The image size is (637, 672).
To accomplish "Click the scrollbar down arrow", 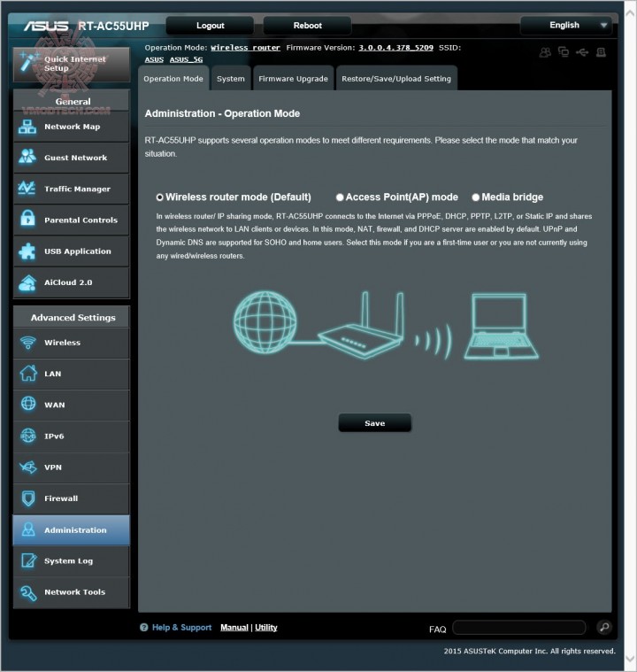I will 630,659.
